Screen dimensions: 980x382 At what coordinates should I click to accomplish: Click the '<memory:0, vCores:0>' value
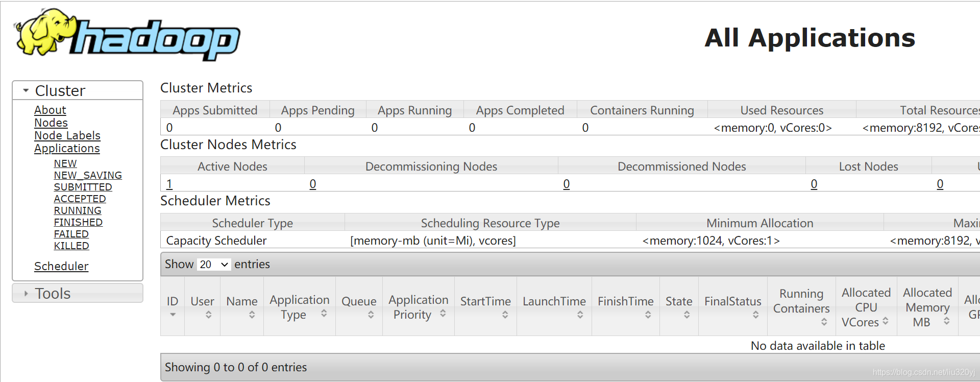point(773,128)
